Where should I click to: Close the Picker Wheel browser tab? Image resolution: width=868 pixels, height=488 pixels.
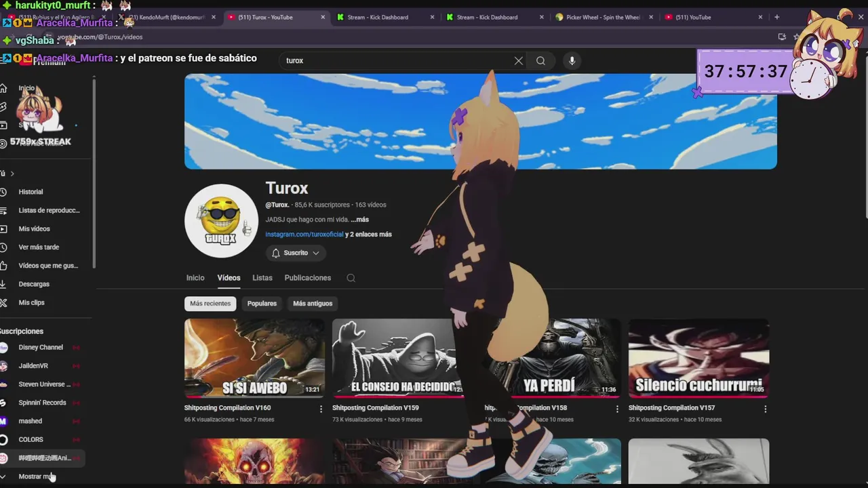651,17
